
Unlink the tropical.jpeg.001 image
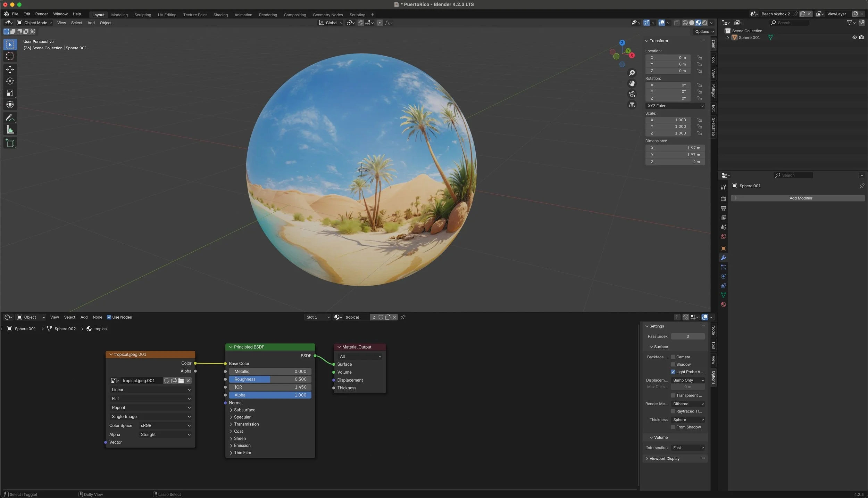coord(188,381)
